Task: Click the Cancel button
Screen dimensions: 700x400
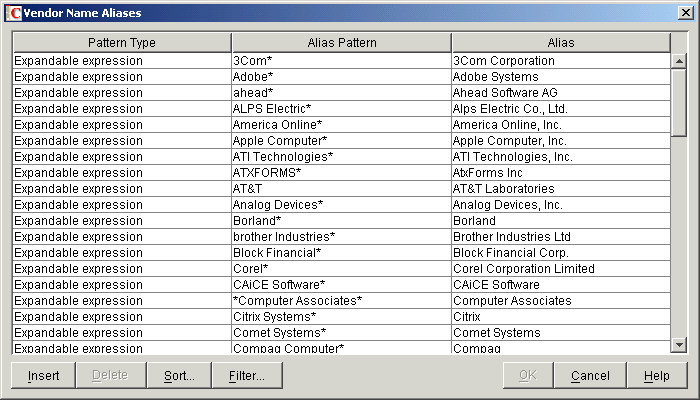Action: click(x=590, y=376)
